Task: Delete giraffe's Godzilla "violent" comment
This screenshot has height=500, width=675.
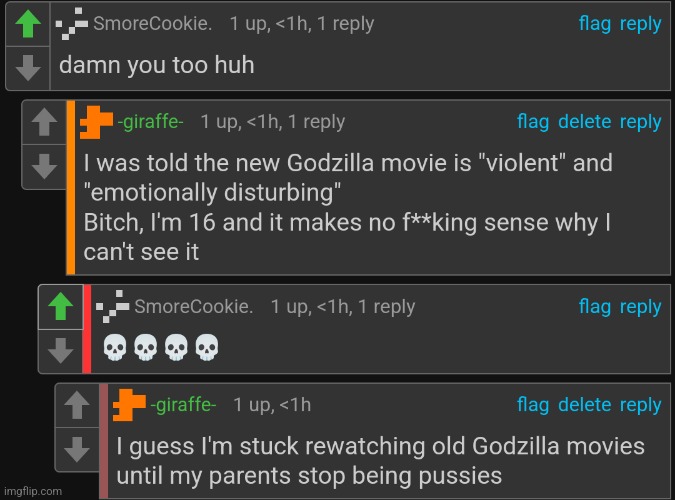Action: (x=584, y=122)
